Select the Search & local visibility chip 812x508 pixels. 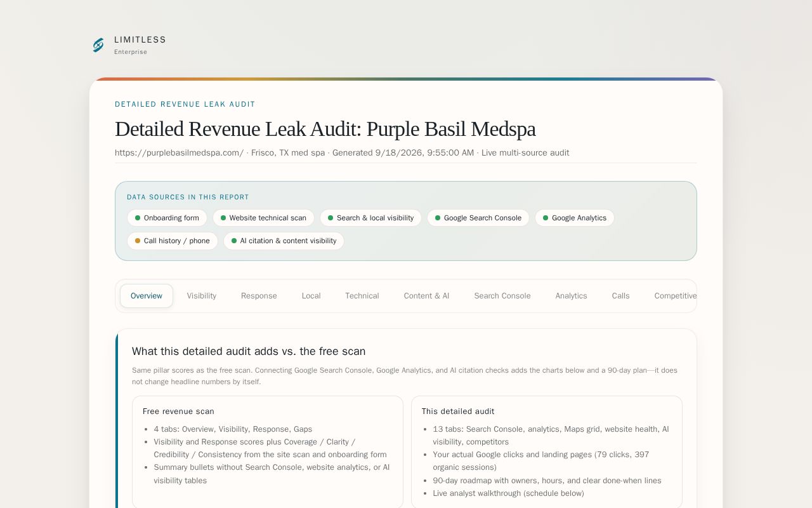[370, 218]
